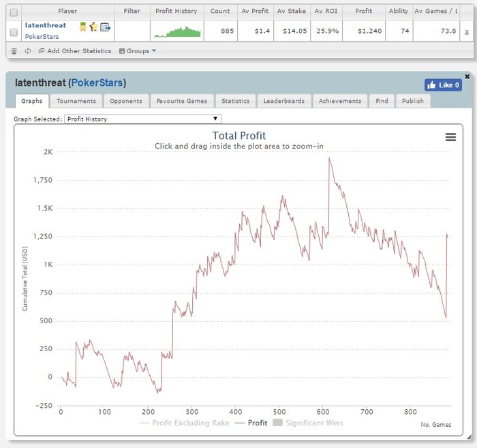Open latenthreat player name link

pos(46,25)
